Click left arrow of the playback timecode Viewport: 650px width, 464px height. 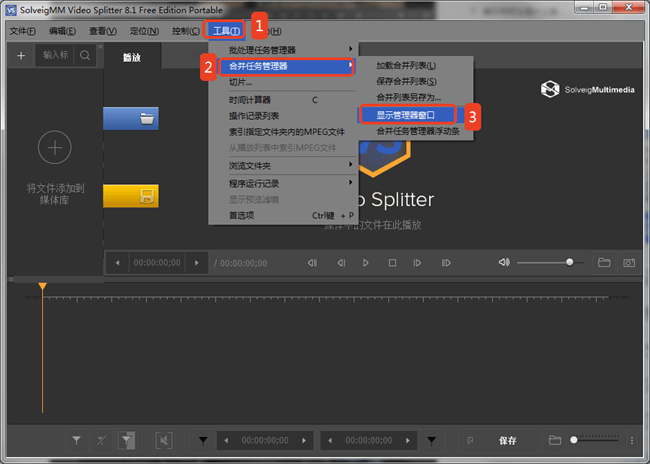tap(118, 263)
